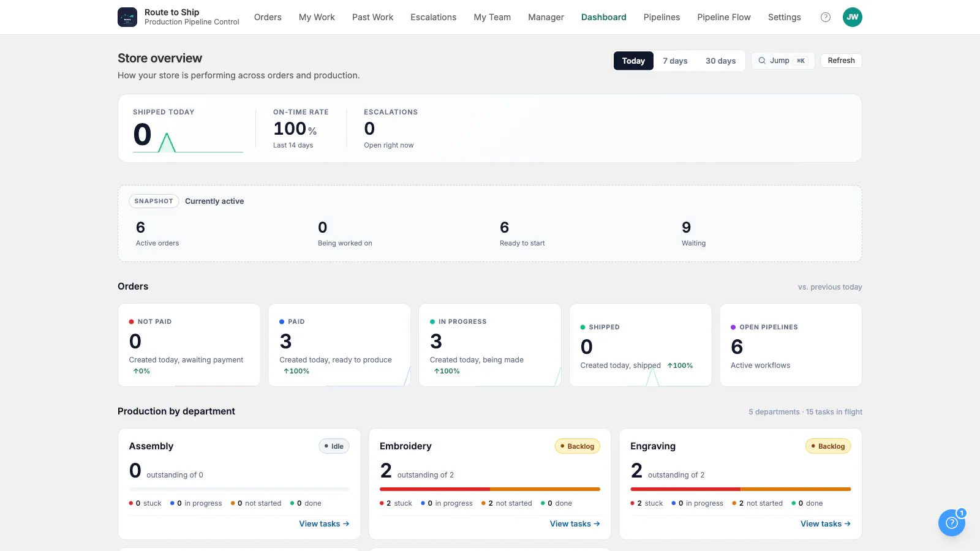Screen dimensions: 980x551
Task: Click the Idle status badge on Assembly
Action: (334, 446)
